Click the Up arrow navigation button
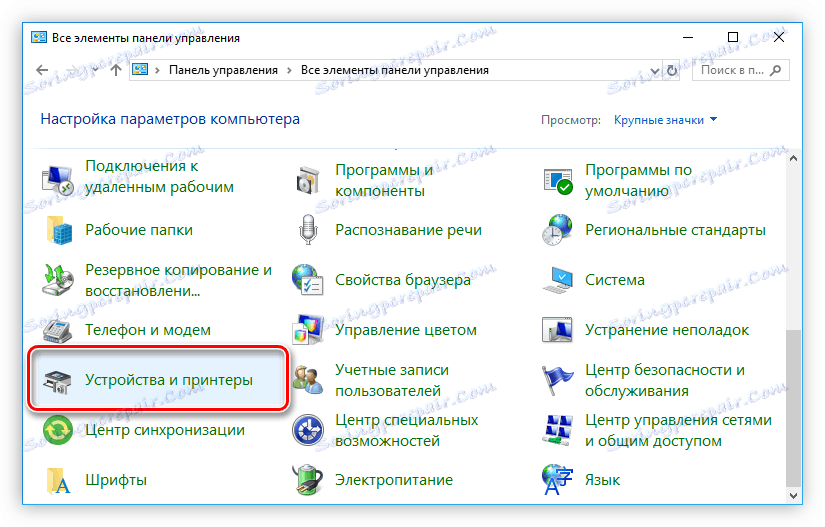 (x=116, y=70)
